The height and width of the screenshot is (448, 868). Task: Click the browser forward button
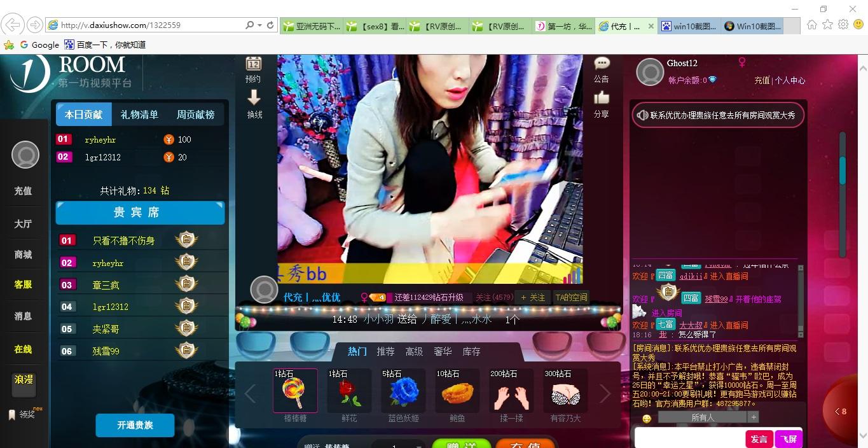point(34,25)
